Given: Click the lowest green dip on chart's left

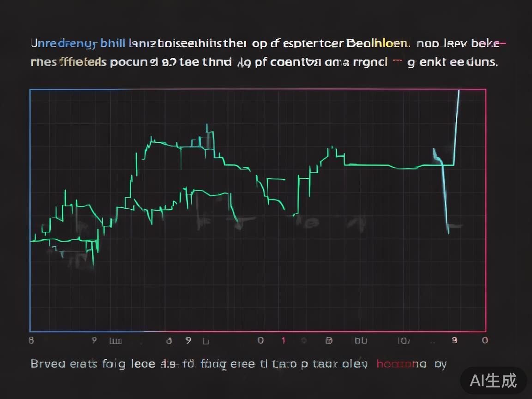Looking at the screenshot, I should click(x=93, y=264).
